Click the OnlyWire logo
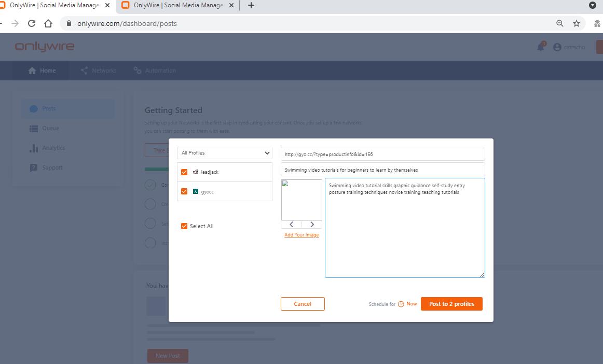603x364 pixels. pos(45,47)
